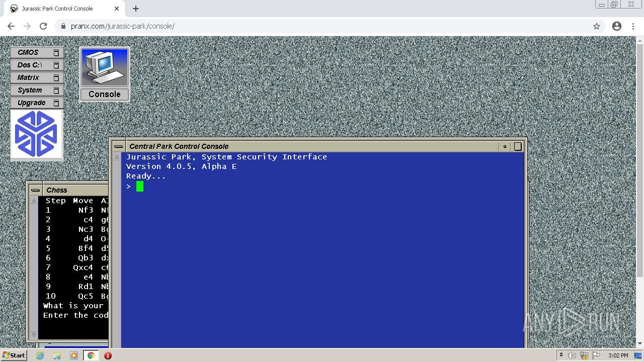
Task: Click the Chess window scroll-down arrow
Action: coord(34,335)
